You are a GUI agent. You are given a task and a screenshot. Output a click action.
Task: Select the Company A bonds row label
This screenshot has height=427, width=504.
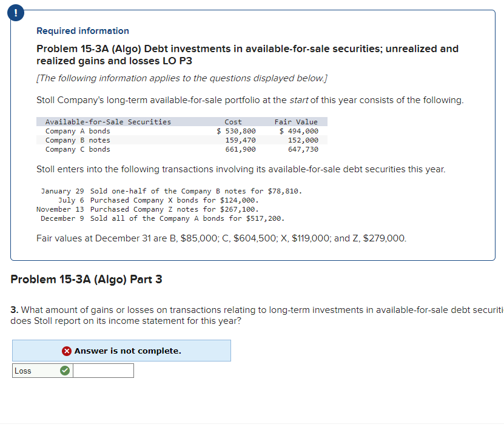point(78,131)
